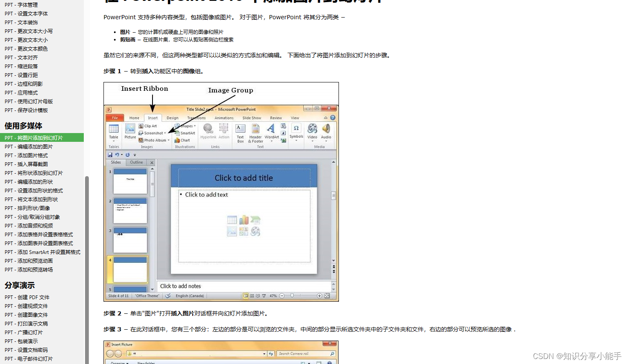
Task: Select highlighted 'PPT - 将图片添加到幻灯片' link
Action: tap(42, 138)
